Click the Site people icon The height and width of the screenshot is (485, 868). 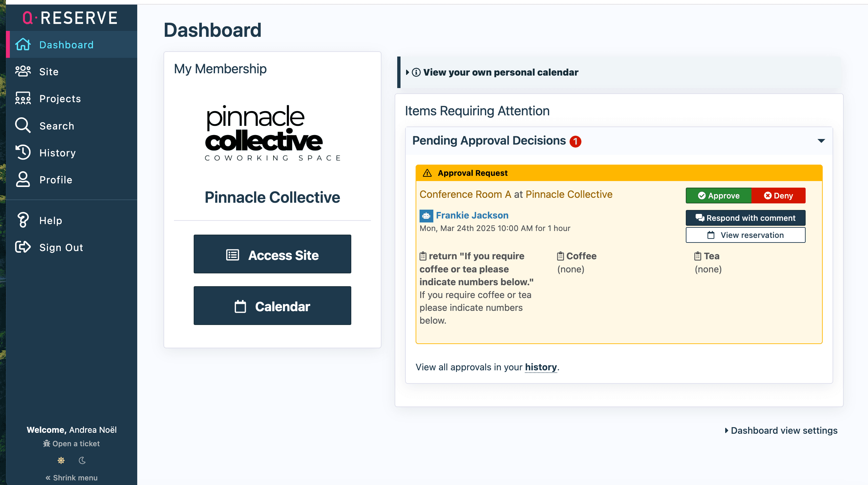pos(23,72)
